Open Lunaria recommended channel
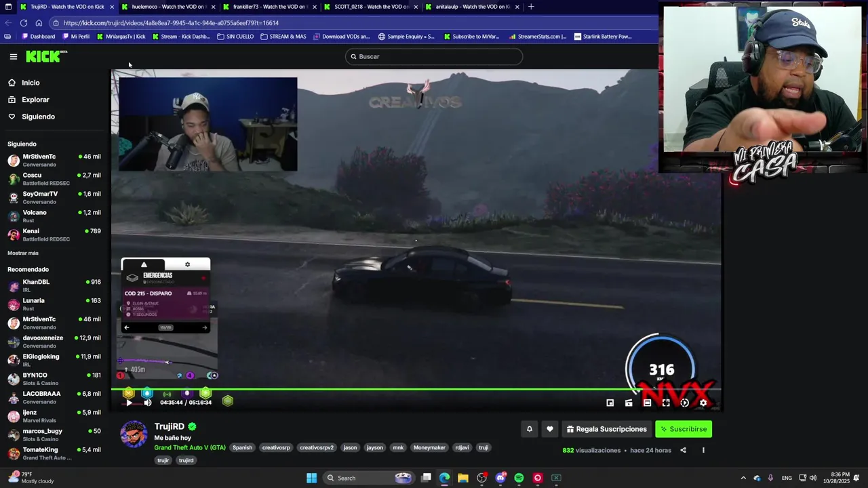868x488 pixels. click(54, 304)
